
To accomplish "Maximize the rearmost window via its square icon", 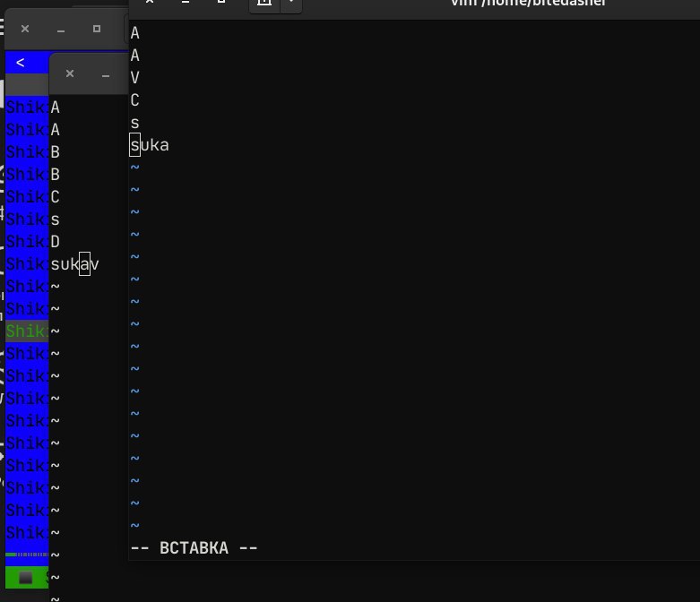I will point(97,29).
